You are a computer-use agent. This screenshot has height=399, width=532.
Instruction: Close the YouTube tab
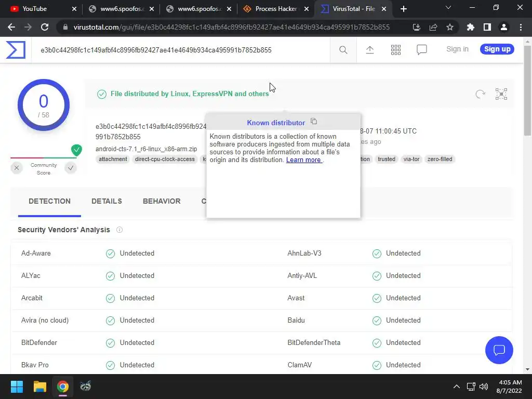coord(74,9)
